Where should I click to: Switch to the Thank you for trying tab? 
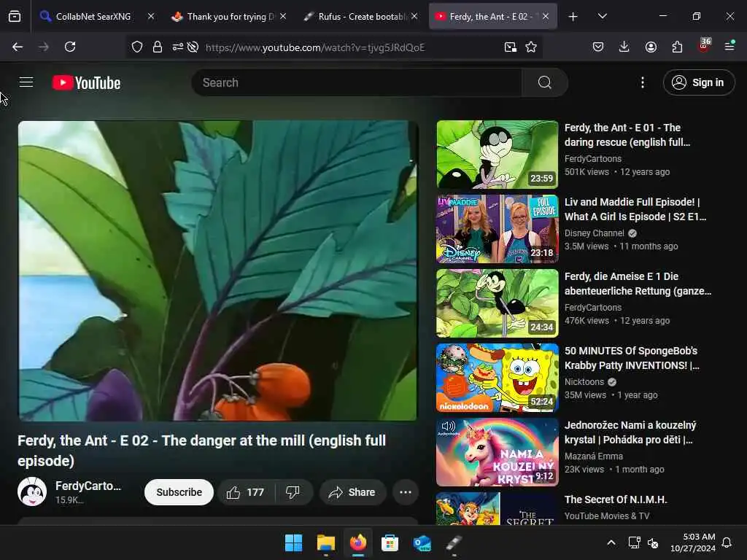[x=231, y=17]
